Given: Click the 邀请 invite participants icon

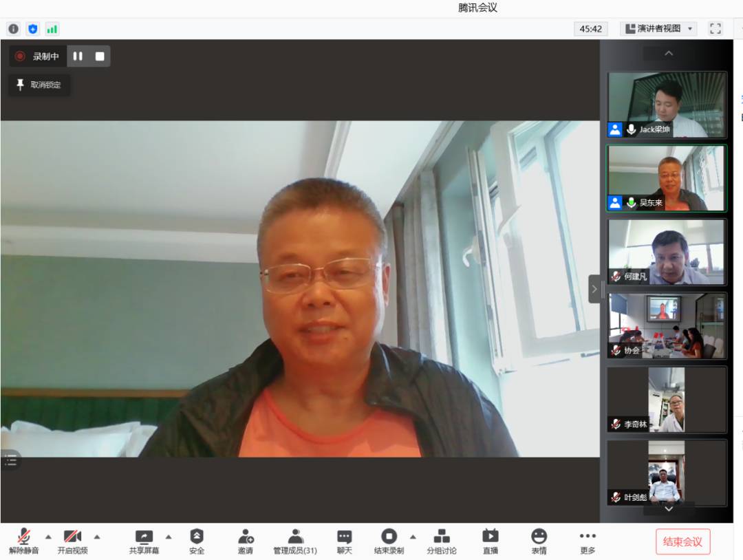Looking at the screenshot, I should [x=246, y=541].
